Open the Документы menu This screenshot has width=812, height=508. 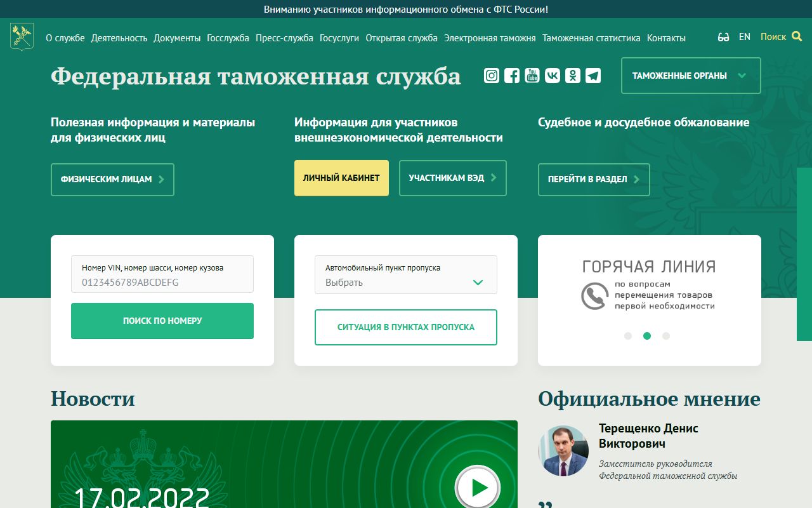[177, 38]
